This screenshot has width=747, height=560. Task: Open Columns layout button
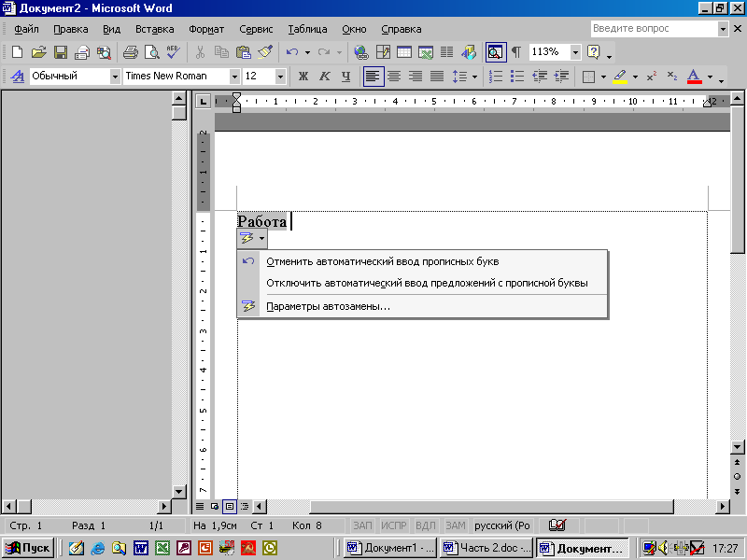tap(447, 52)
